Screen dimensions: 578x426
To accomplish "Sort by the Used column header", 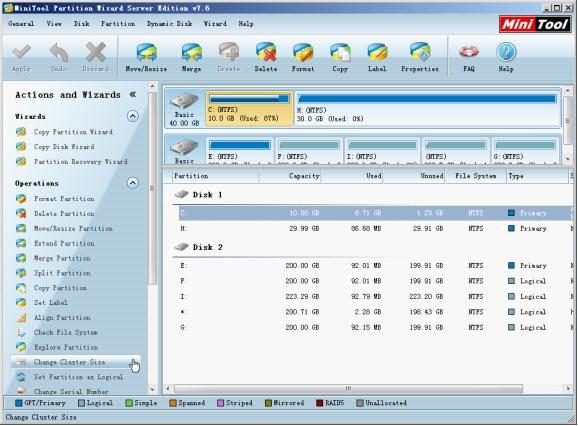I will (x=352, y=176).
